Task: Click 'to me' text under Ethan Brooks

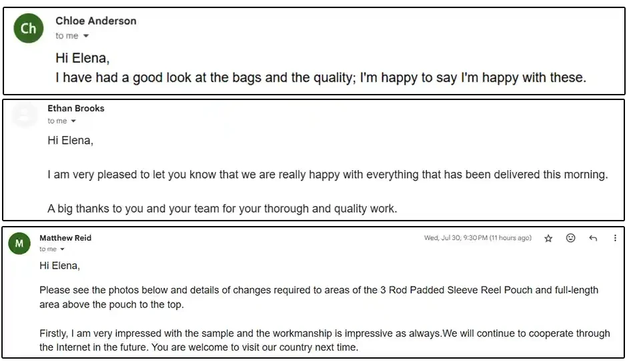Action: point(57,121)
